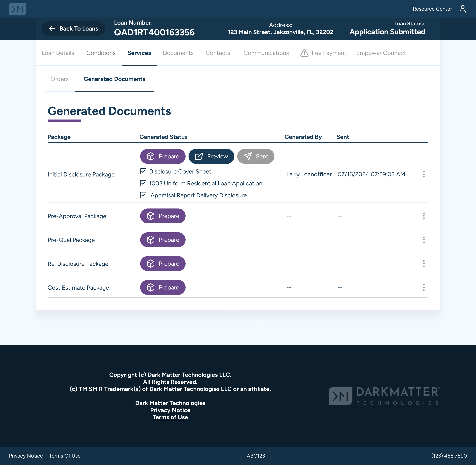Click the Fee Payment warning triangle icon
Viewport: 476px width, 465px height.
[304, 53]
